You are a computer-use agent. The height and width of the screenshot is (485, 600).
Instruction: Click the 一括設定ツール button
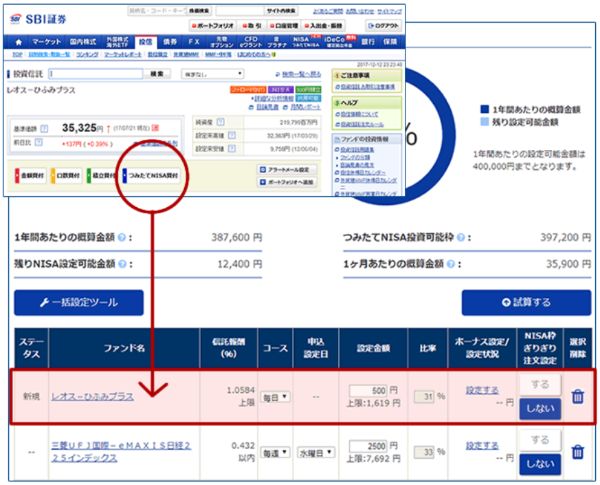[79, 303]
